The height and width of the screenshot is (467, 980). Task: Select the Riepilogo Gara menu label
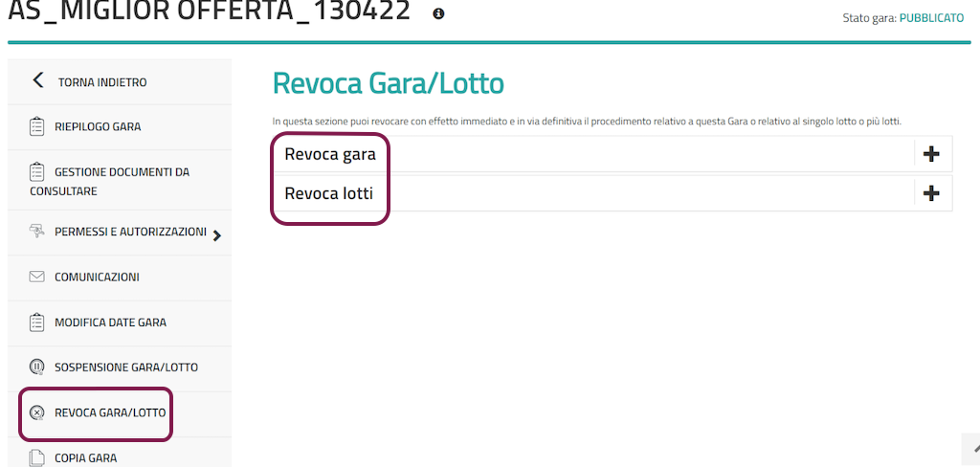[x=98, y=127]
